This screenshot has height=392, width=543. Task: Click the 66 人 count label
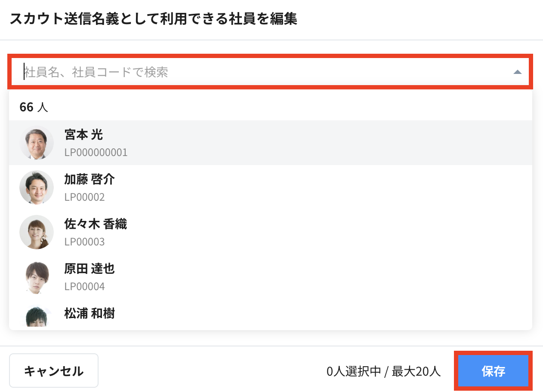[34, 107]
